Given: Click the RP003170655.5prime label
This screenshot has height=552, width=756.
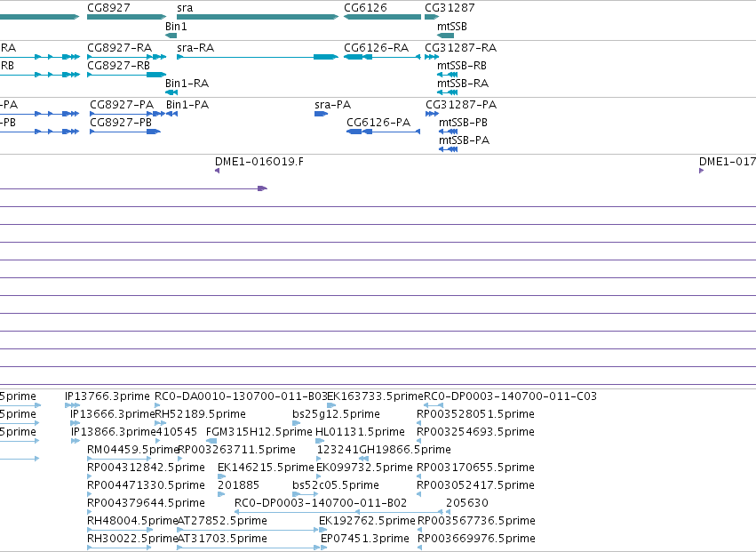Looking at the screenshot, I should coord(475,467).
